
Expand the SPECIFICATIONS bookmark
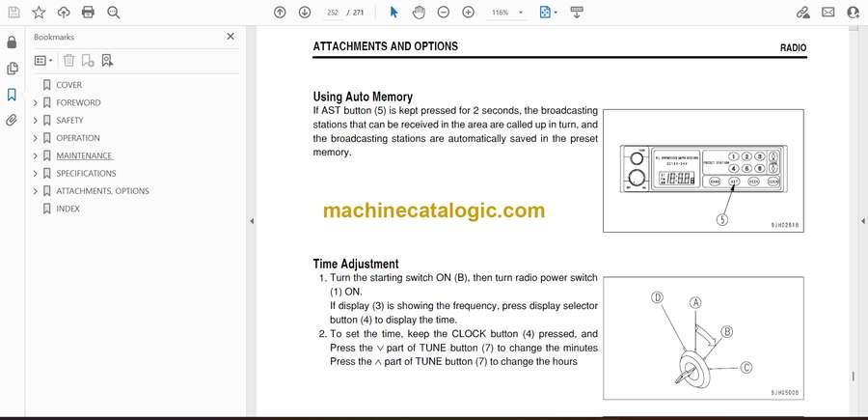point(36,174)
